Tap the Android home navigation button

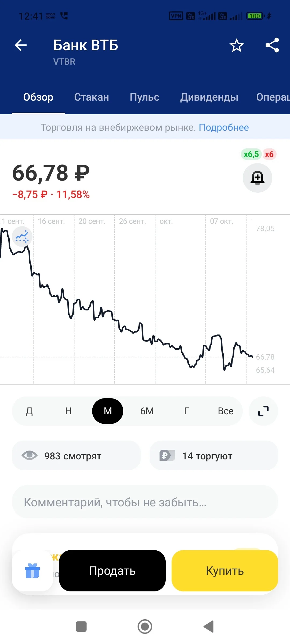[145, 627]
